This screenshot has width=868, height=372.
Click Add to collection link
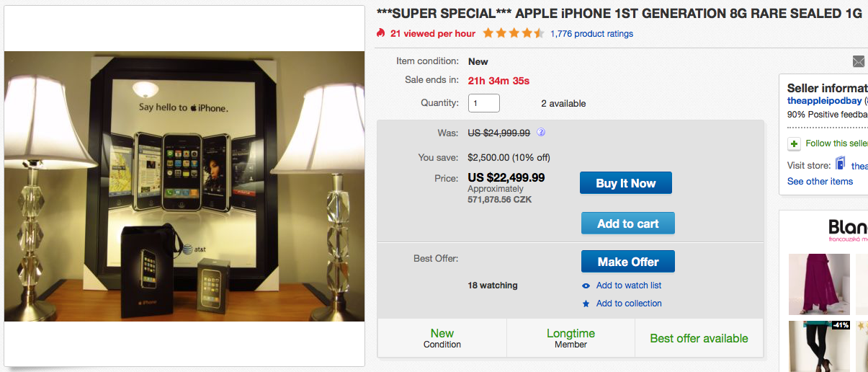(x=629, y=304)
